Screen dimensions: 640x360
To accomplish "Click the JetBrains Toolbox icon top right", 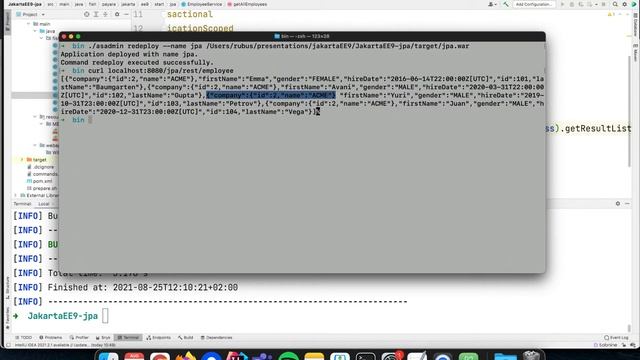I will pyautogui.click(x=634, y=4).
